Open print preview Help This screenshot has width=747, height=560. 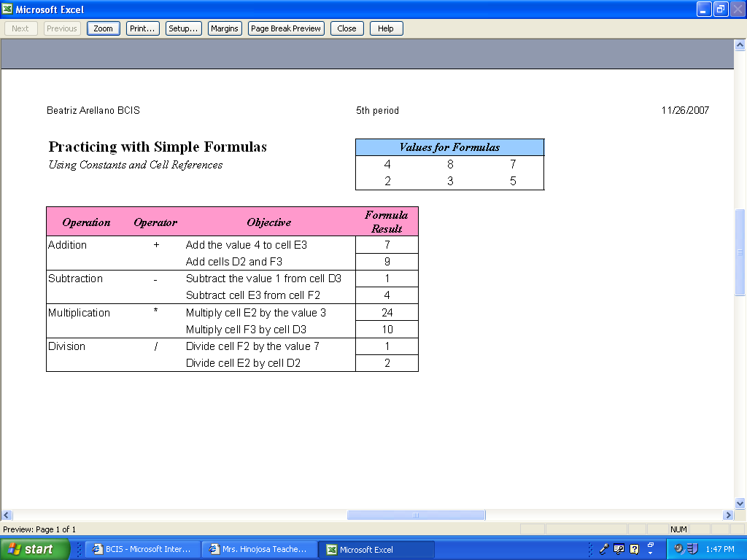[387, 28]
